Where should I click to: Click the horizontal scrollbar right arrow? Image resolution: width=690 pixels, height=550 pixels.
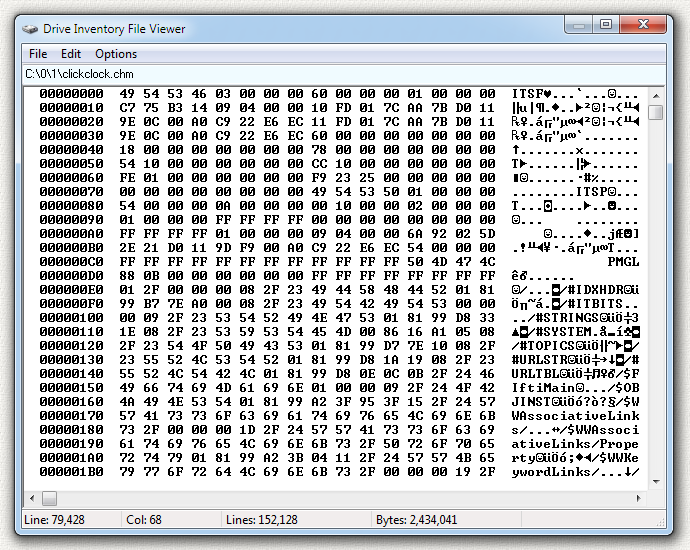click(639, 499)
